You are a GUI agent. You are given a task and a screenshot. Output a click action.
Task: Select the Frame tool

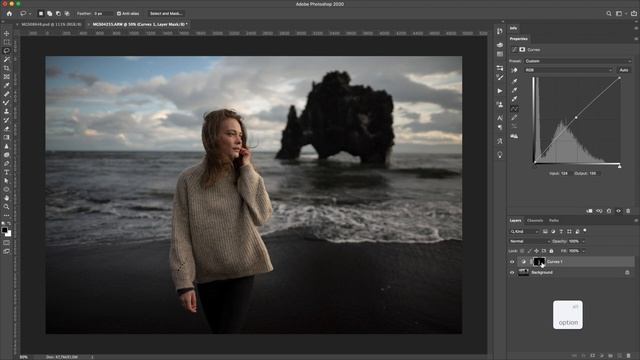pos(7,77)
